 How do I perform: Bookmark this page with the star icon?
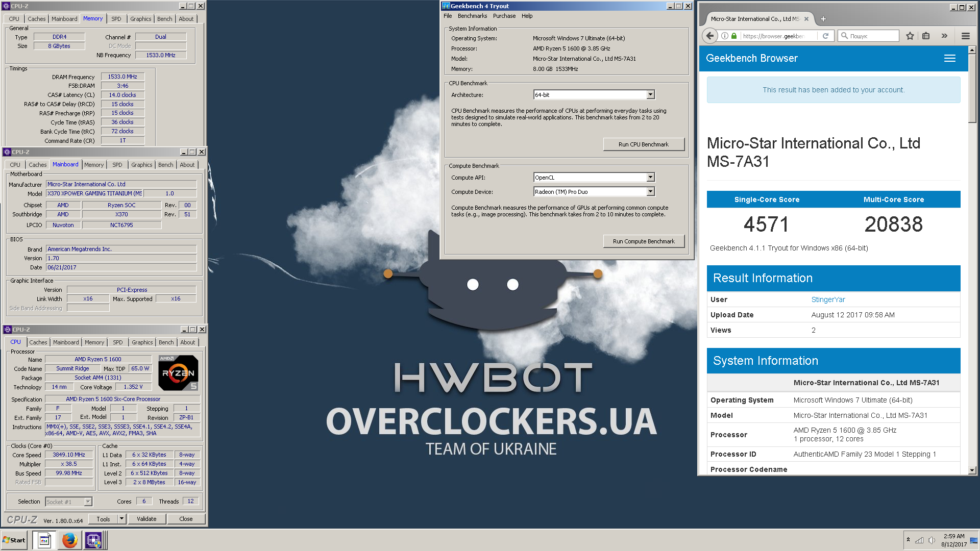point(910,36)
